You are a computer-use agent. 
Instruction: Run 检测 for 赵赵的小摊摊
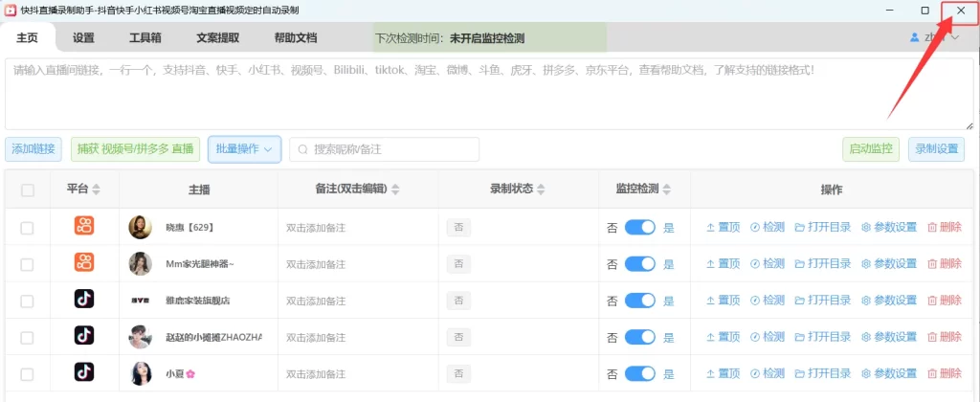tap(767, 337)
